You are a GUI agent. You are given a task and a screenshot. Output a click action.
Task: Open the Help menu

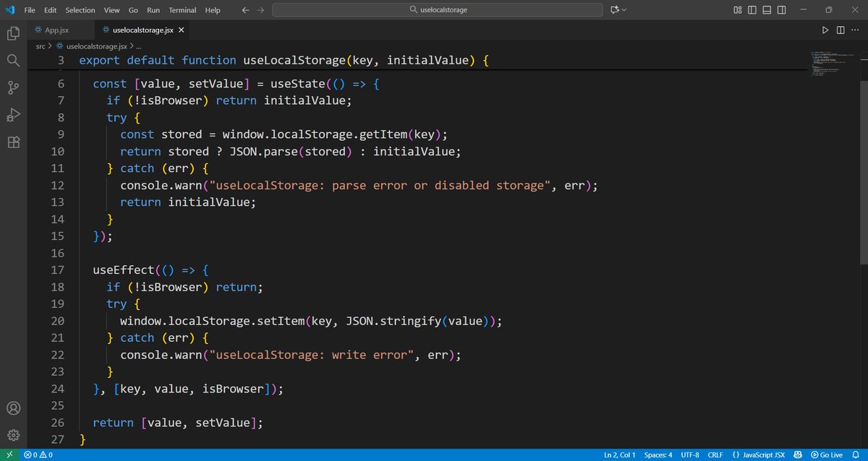(213, 10)
